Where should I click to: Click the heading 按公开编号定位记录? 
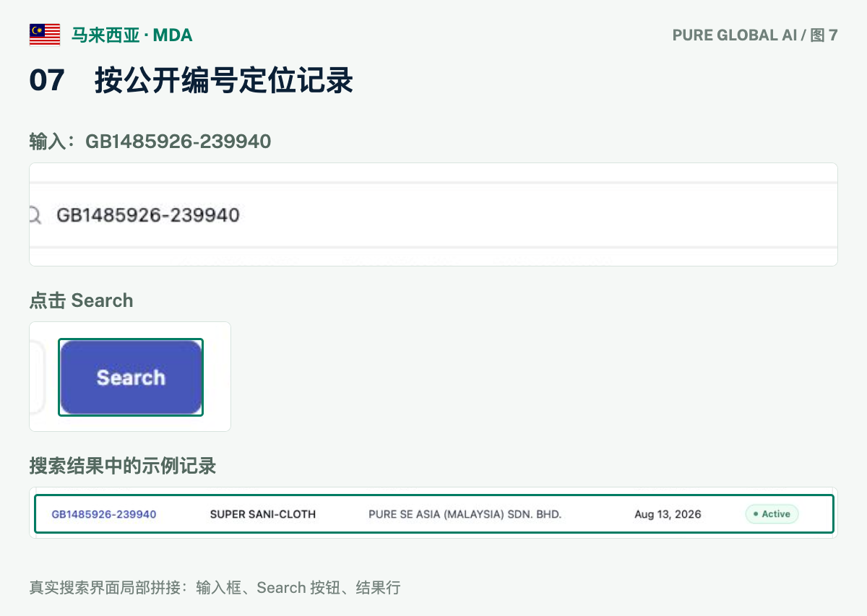(x=224, y=81)
